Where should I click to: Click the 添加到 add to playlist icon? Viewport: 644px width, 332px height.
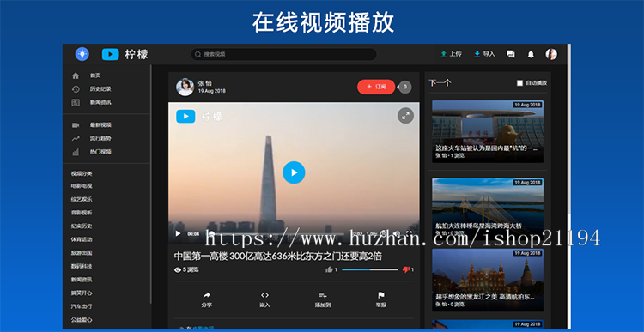pos(323,295)
